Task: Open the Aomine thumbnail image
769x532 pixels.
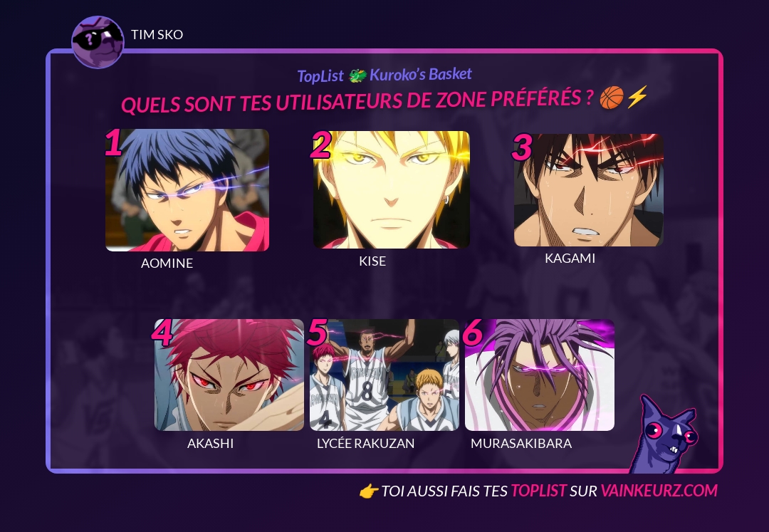Action: tap(187, 190)
